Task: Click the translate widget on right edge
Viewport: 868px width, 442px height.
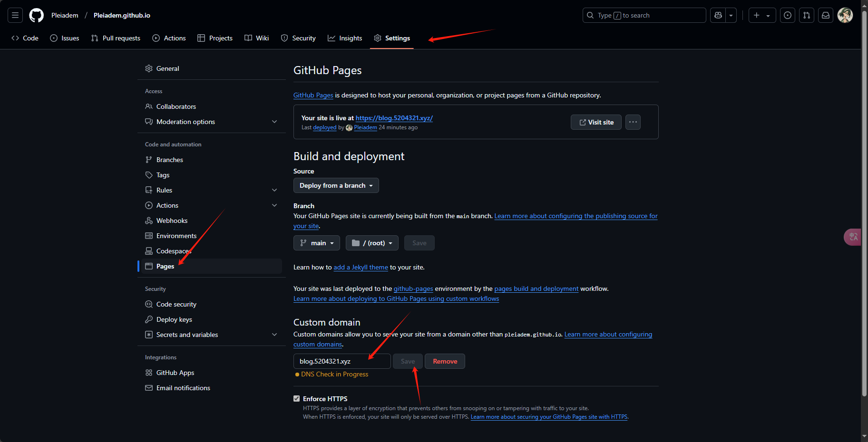Action: point(853,237)
